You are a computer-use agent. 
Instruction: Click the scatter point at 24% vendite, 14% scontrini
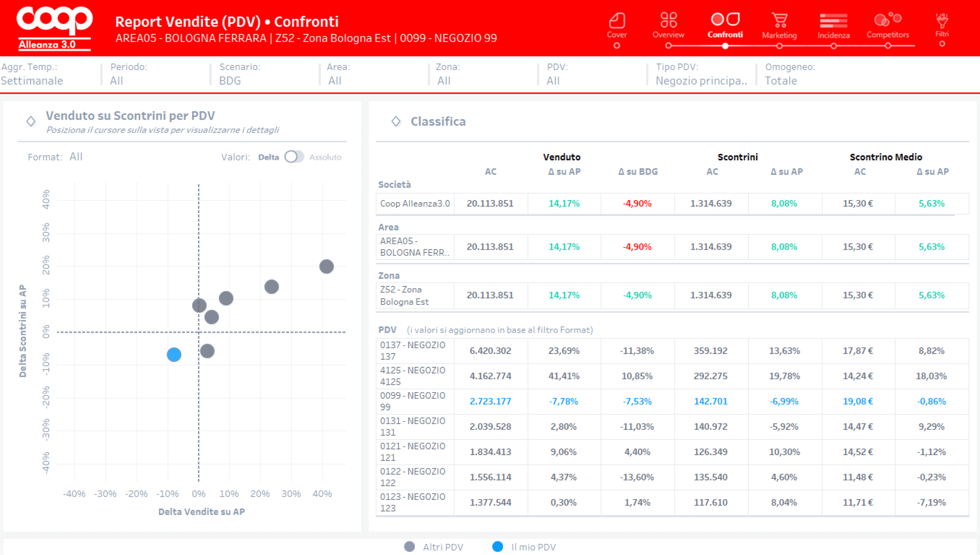271,286
